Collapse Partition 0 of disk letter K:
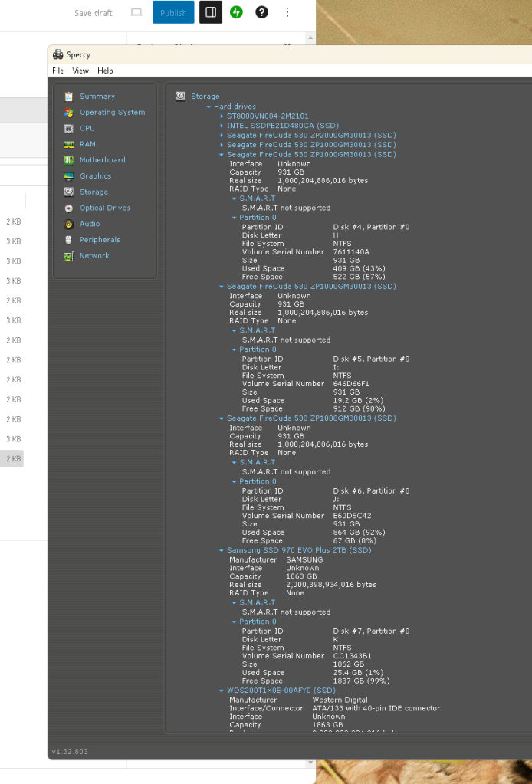Image resolution: width=532 pixels, height=784 pixels. point(234,622)
